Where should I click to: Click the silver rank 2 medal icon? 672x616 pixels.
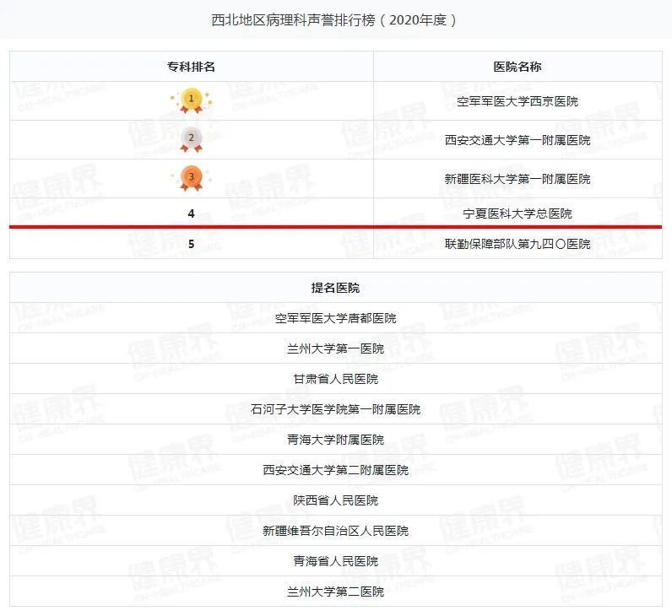191,139
